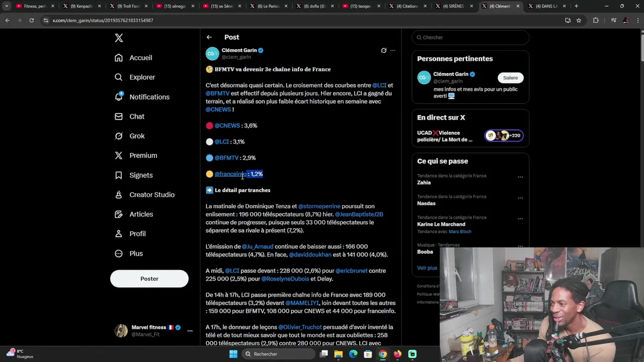Open options for Karine Le Marchand trend
This screenshot has width=644, height=362.
click(520, 219)
